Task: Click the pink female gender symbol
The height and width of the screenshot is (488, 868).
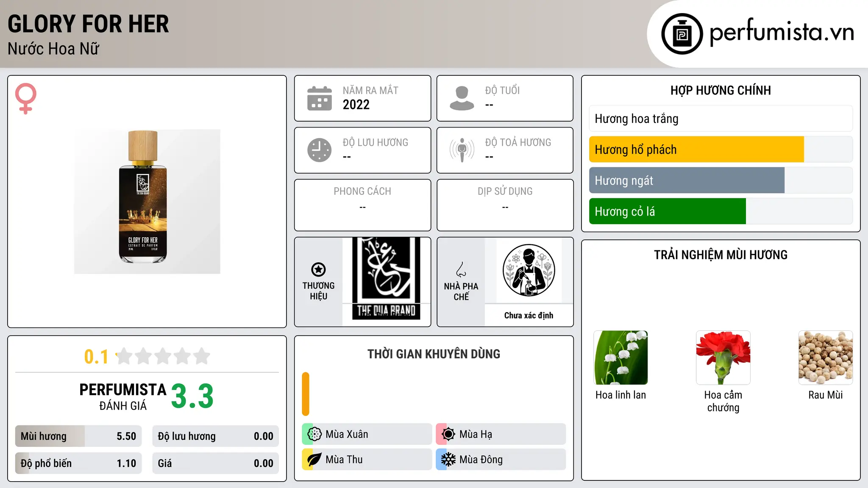Action: [26, 99]
